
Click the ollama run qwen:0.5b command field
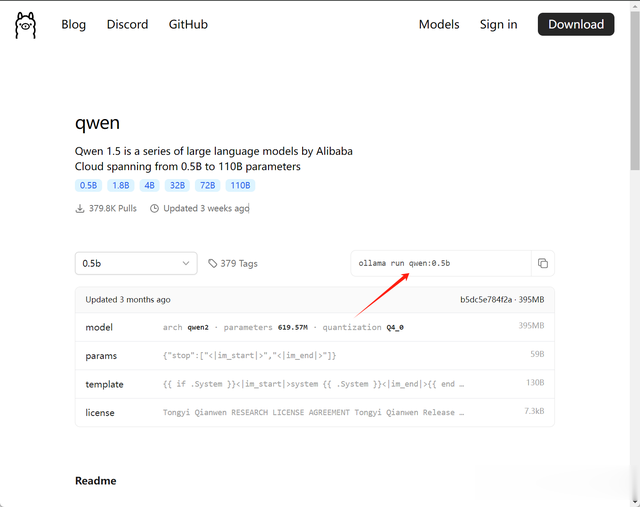[x=441, y=263]
